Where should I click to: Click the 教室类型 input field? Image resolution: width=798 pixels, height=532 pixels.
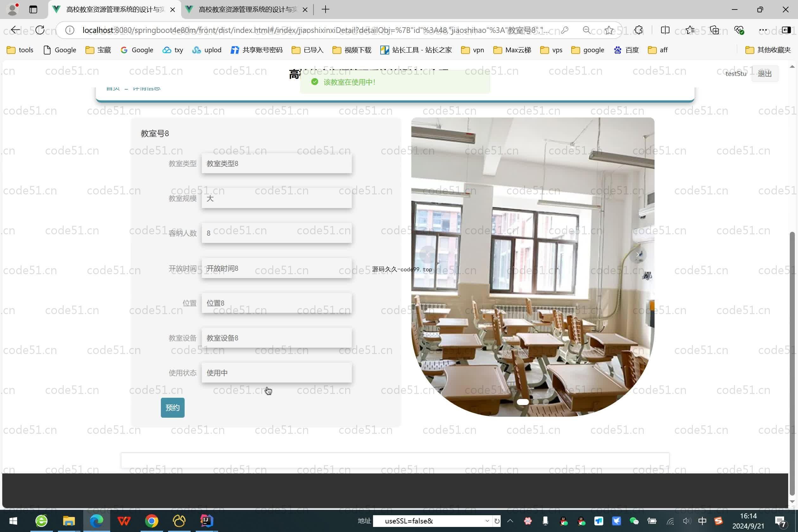276,163
